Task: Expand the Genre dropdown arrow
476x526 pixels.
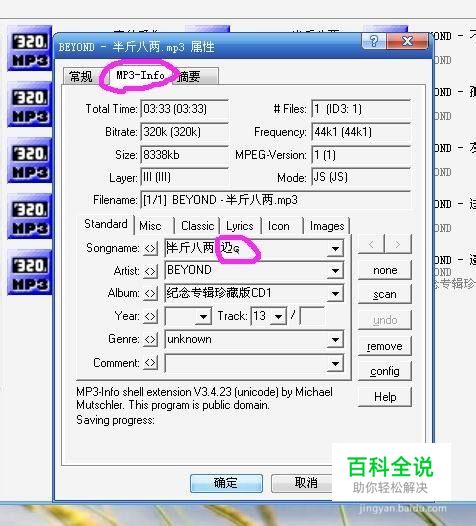Action: coord(335,339)
